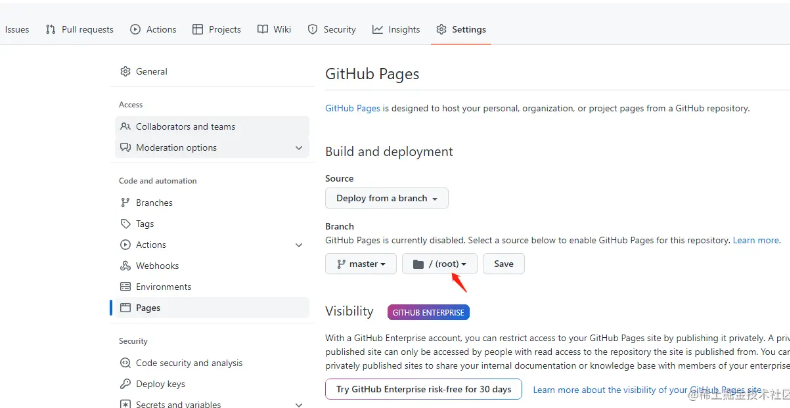Click the Branches git-branch icon

pyautogui.click(x=125, y=202)
